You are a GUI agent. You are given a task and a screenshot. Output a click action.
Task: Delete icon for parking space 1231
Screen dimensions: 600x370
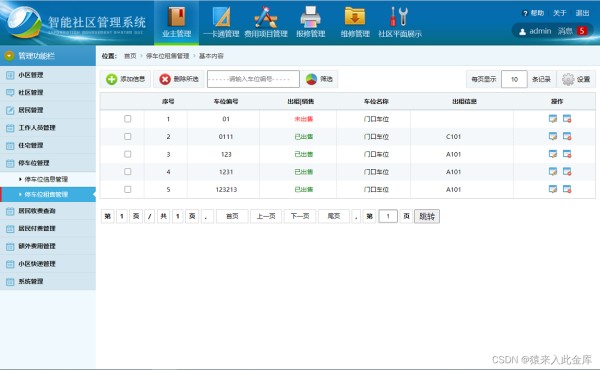pyautogui.click(x=567, y=171)
